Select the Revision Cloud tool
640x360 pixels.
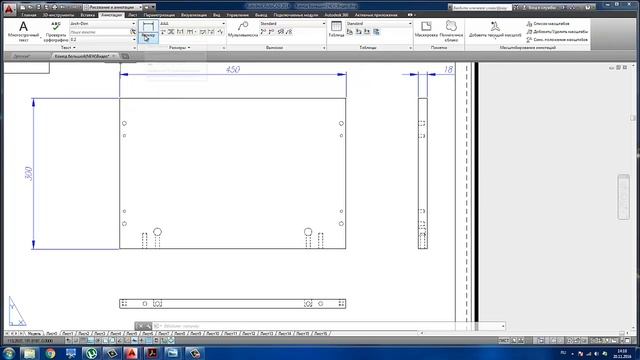(451, 31)
